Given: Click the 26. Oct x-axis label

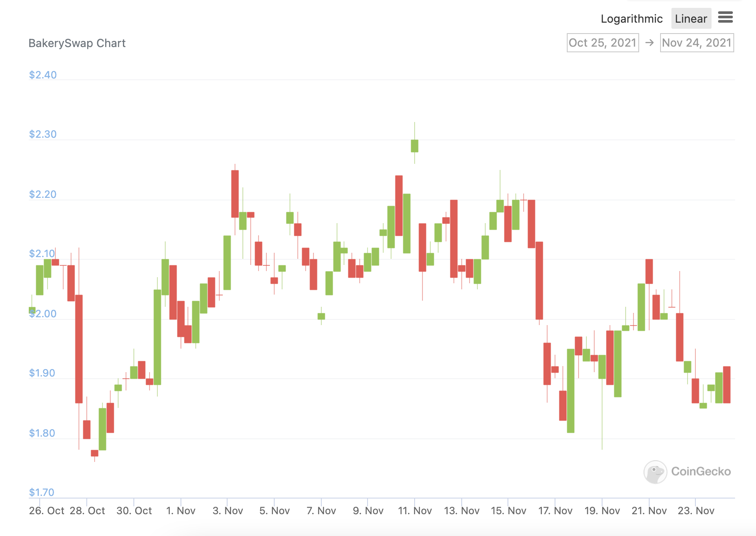Looking at the screenshot, I should click(47, 511).
